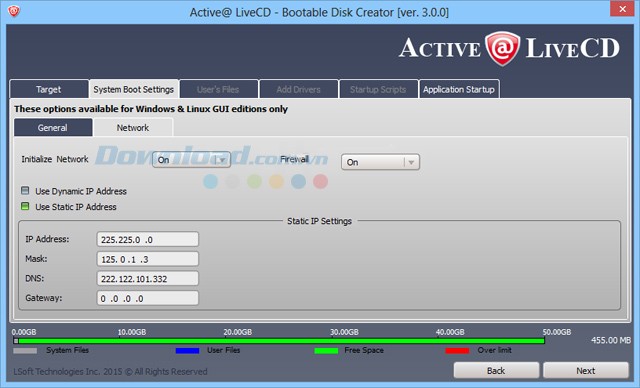Select the General sub-tab
640x388 pixels.
(x=53, y=128)
